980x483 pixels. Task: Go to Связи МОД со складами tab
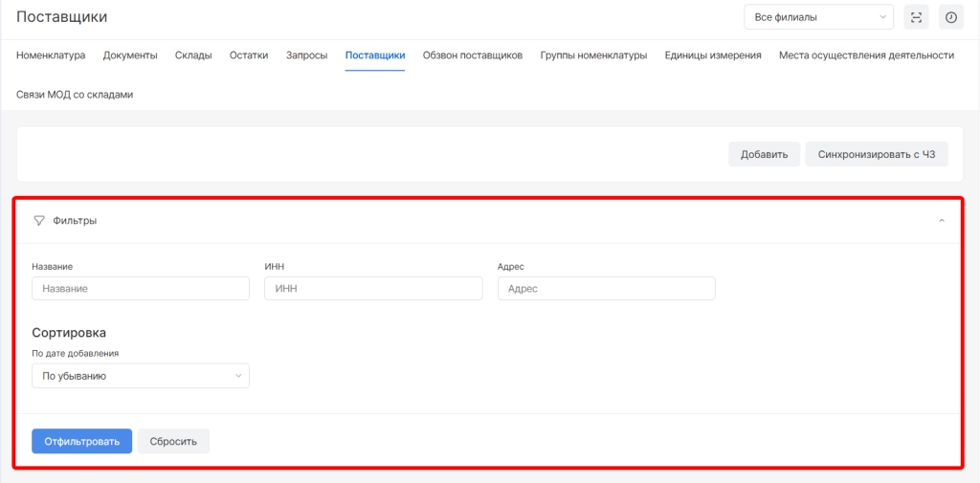[75, 95]
